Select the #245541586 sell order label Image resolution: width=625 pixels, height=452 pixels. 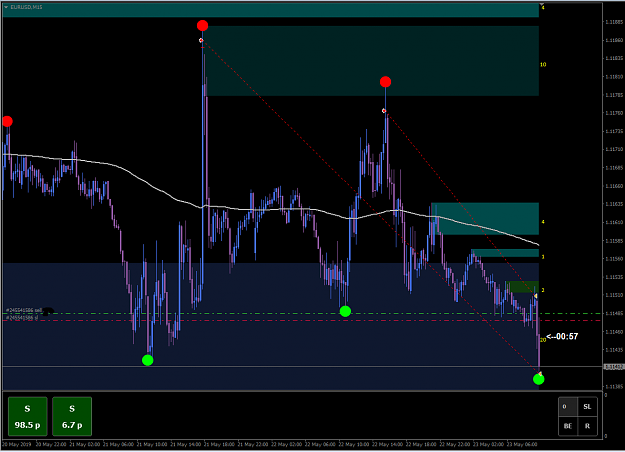tap(24, 310)
